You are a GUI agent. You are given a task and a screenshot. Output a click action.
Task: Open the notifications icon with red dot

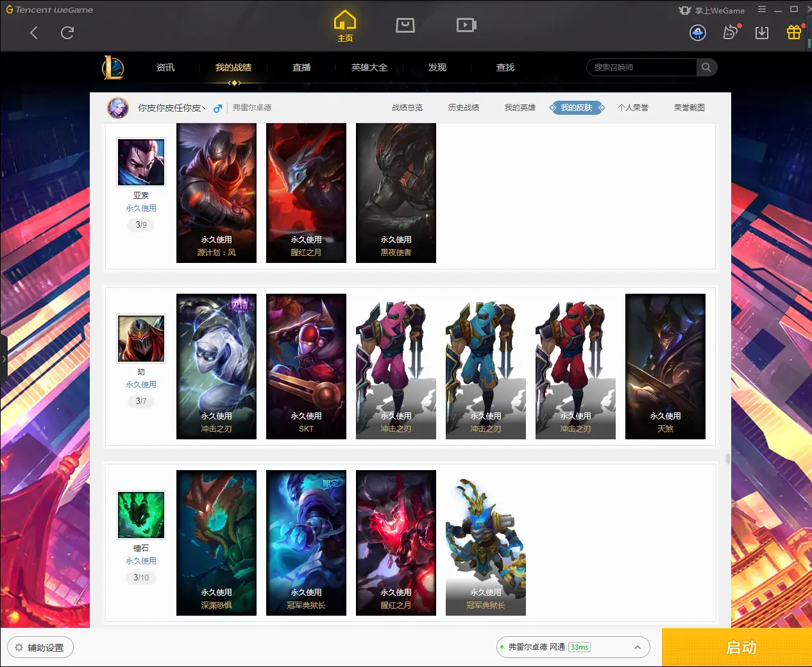click(731, 32)
